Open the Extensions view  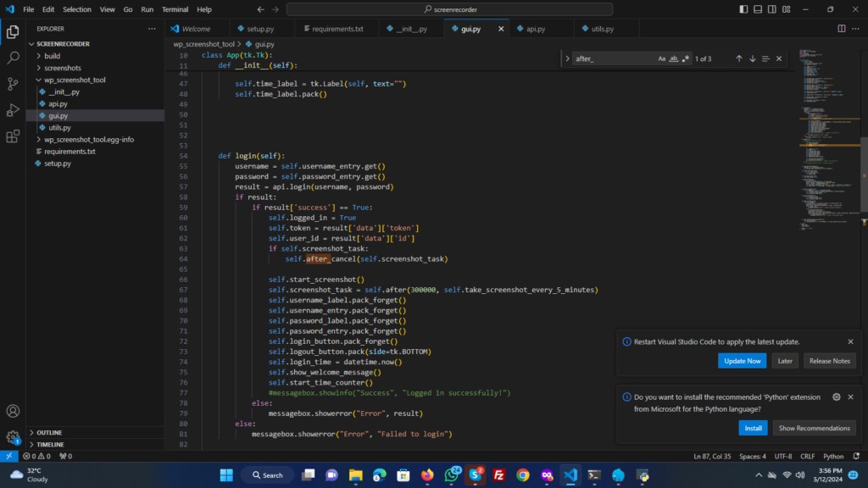tap(13, 136)
